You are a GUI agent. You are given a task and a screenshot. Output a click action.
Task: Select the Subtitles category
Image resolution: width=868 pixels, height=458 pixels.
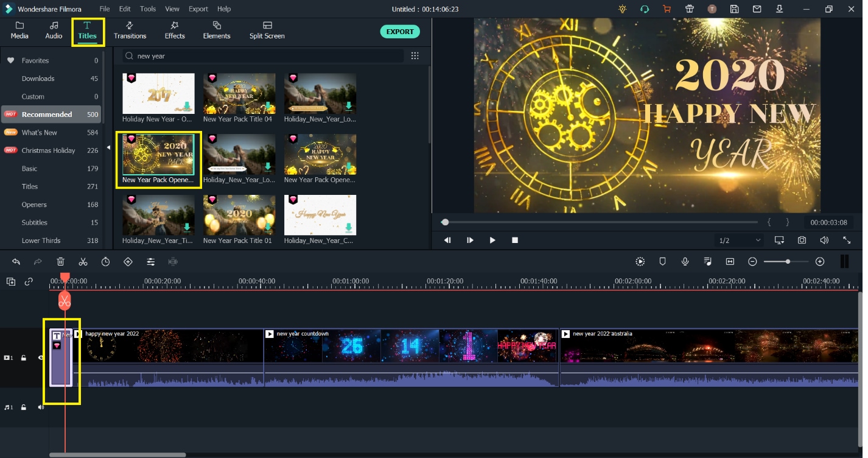52,223
